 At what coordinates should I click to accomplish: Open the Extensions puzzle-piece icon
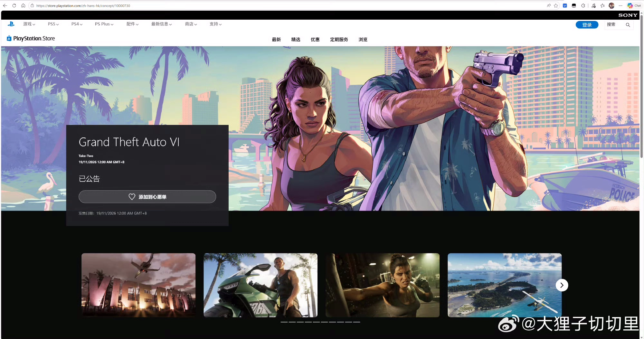coord(583,5)
